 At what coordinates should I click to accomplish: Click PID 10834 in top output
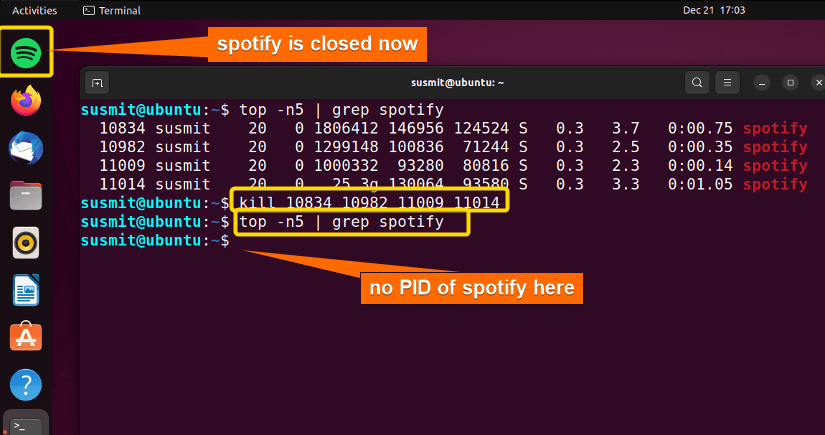(x=122, y=128)
